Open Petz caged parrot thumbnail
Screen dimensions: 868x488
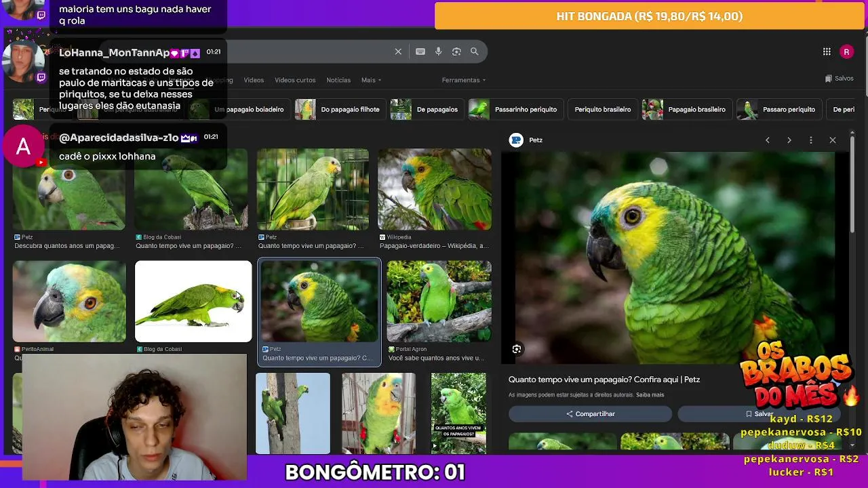(313, 190)
